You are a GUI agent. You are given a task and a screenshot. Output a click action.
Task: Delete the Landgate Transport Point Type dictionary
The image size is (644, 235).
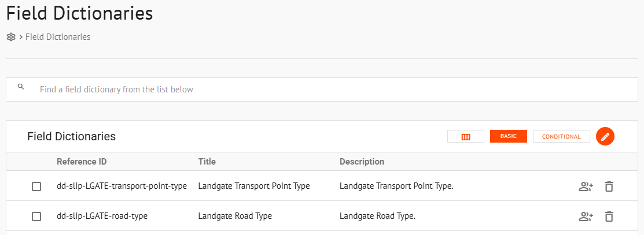pos(609,186)
